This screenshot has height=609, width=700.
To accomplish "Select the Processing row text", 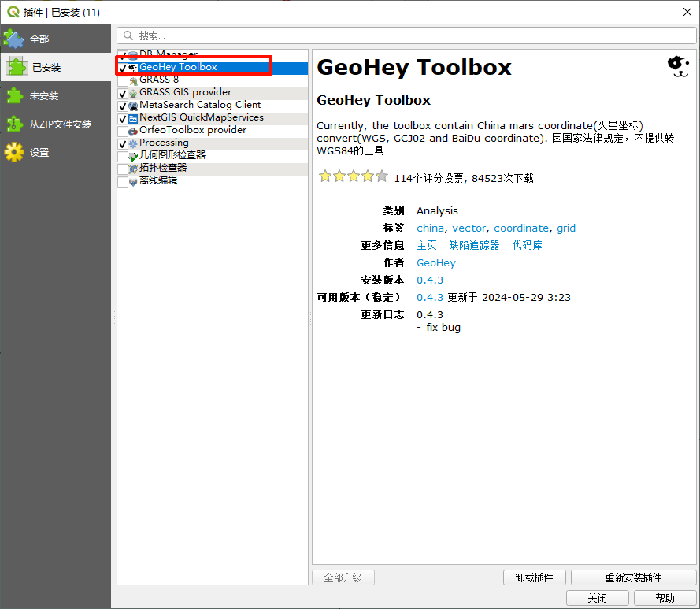I will coord(164,143).
